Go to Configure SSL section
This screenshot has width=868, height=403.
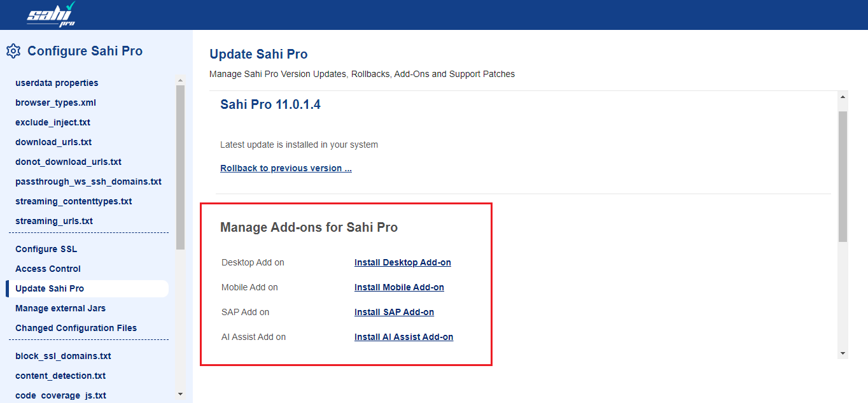point(46,249)
